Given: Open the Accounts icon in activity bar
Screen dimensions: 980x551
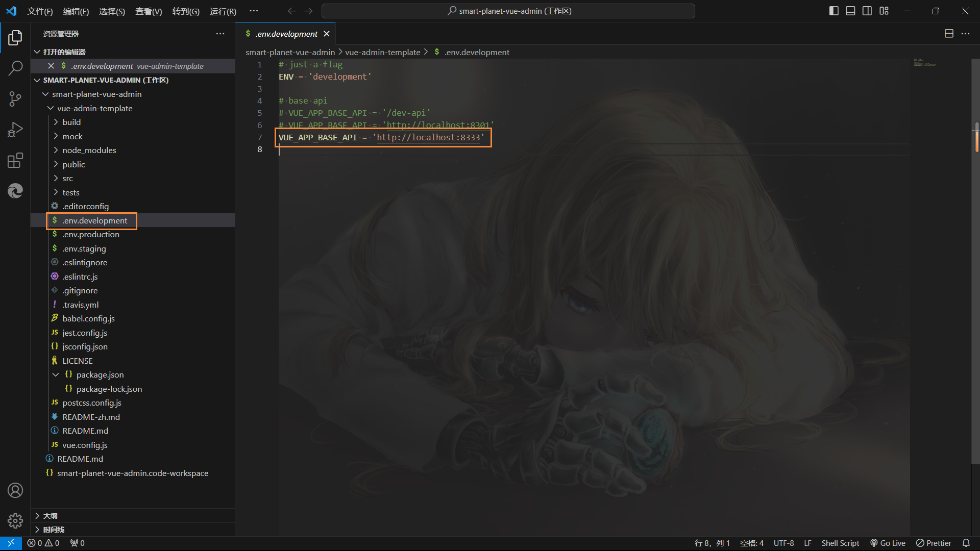Looking at the screenshot, I should 15,490.
